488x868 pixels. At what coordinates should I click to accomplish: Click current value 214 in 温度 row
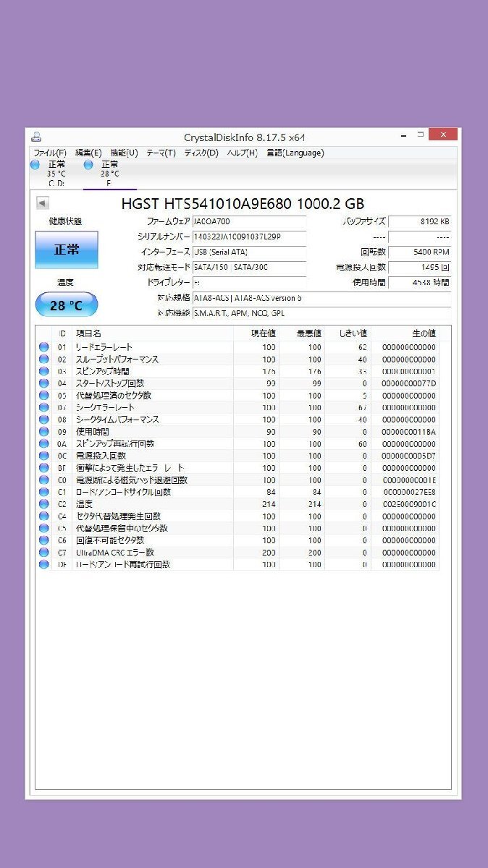268,504
